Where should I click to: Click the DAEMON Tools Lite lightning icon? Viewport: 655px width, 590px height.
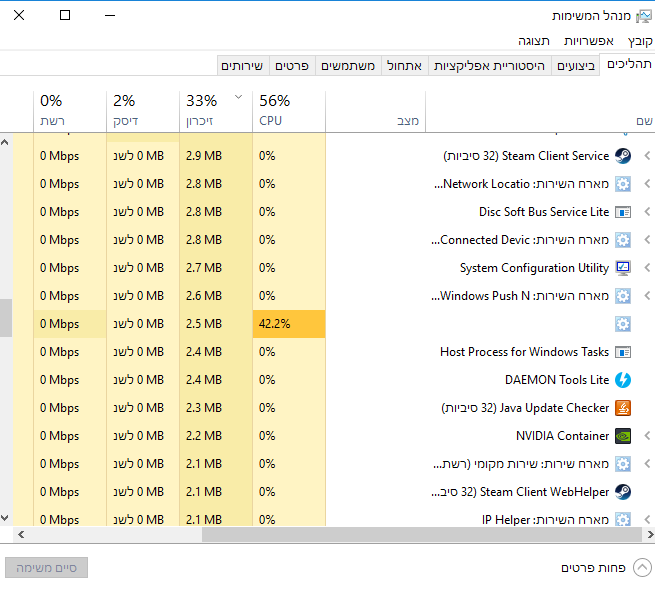coord(623,380)
